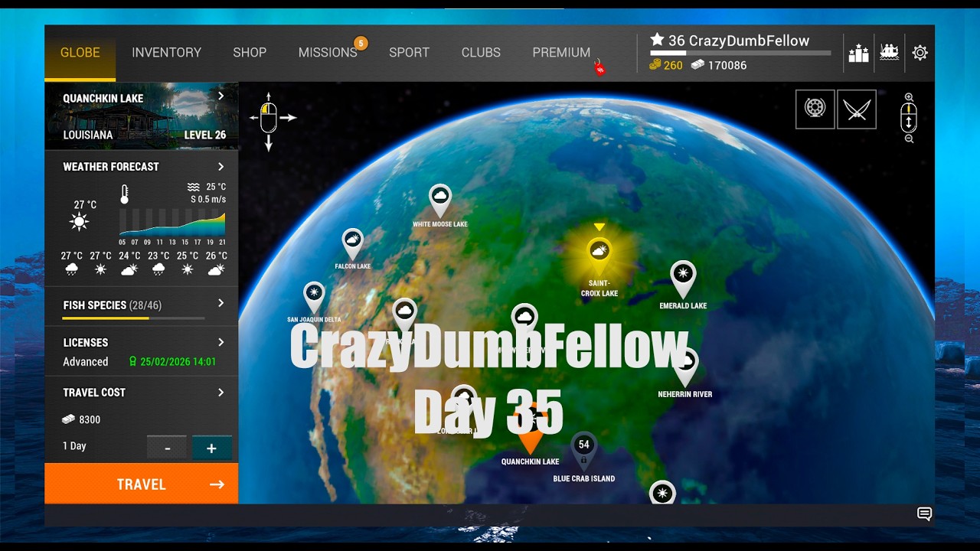This screenshot has width=980, height=551.
Task: Open the Globe tab
Action: (x=80, y=53)
